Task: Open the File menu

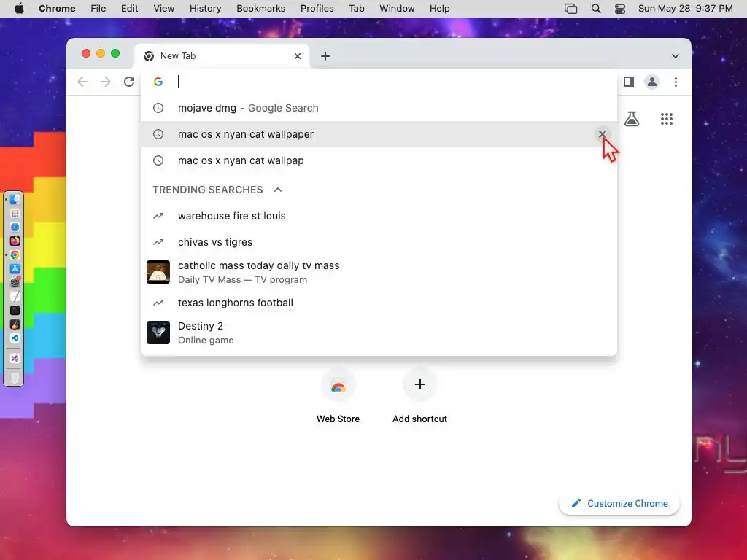Action: [98, 9]
